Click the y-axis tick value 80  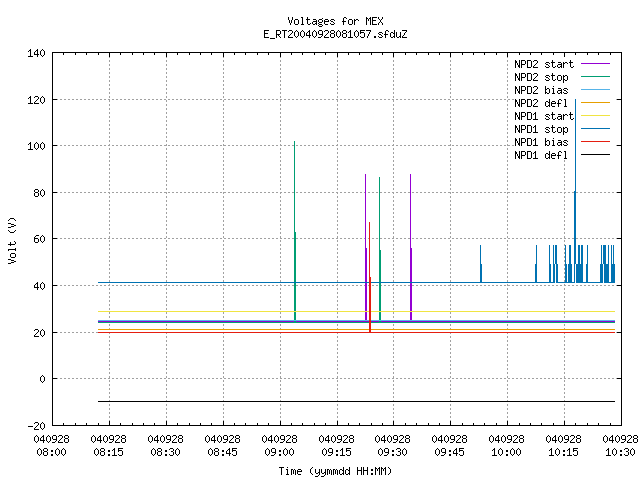[39, 193]
